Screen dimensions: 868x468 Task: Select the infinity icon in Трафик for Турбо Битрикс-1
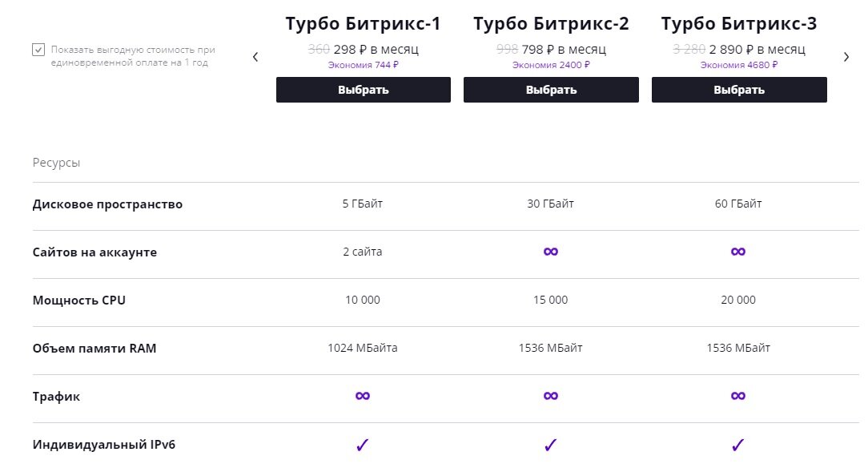[x=364, y=396]
